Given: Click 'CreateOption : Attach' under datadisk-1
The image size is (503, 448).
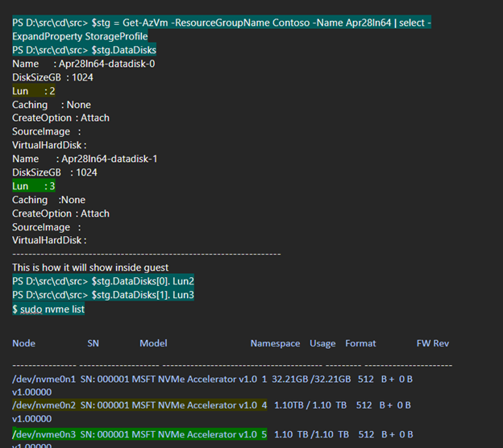Looking at the screenshot, I should pos(60,214).
